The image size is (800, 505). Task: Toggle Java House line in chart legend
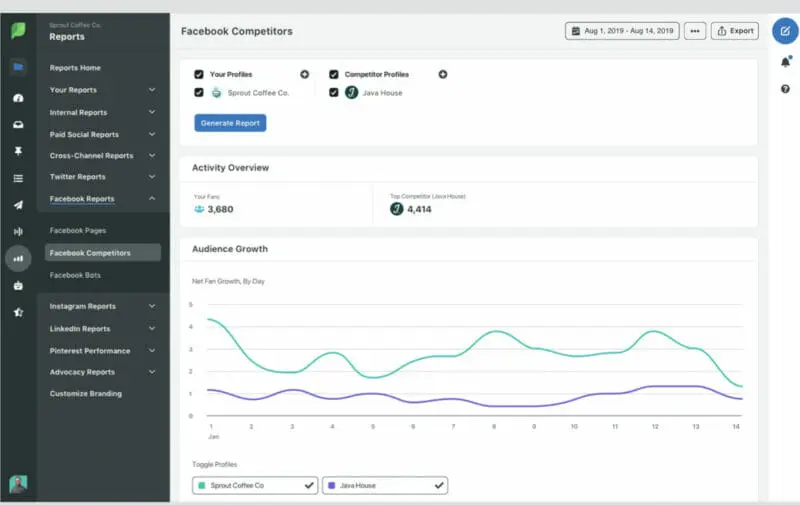click(x=384, y=485)
